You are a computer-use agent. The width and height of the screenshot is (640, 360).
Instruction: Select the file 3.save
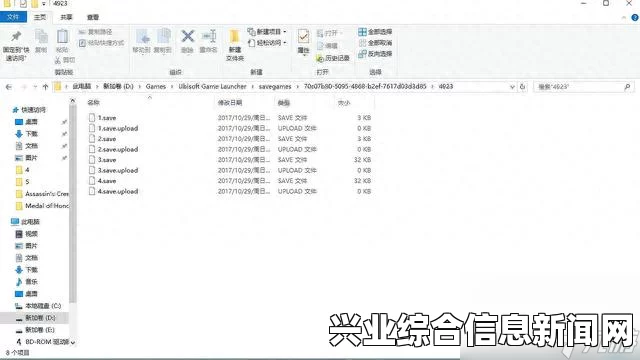[x=107, y=160]
